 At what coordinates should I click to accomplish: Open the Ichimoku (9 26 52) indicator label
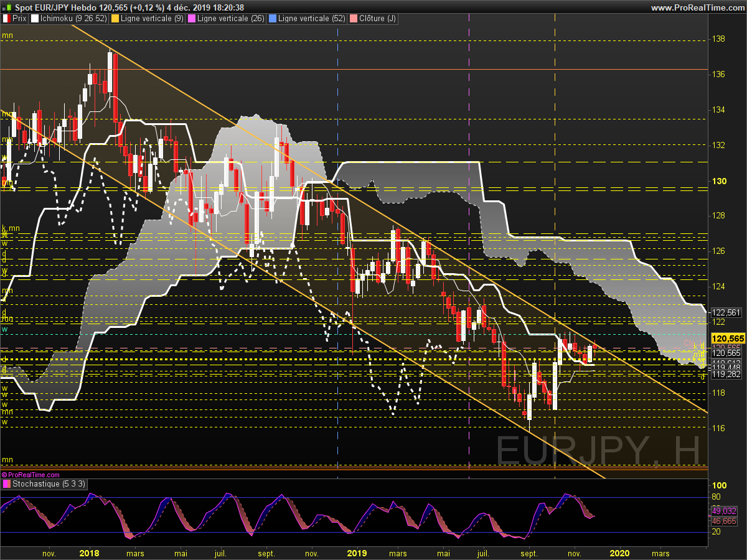point(73,19)
